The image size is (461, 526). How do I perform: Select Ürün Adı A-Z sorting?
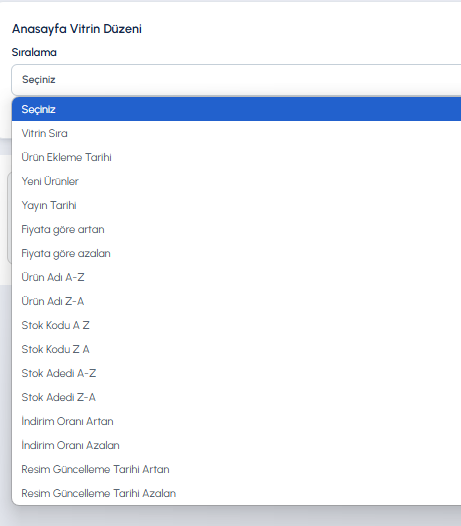point(237,277)
